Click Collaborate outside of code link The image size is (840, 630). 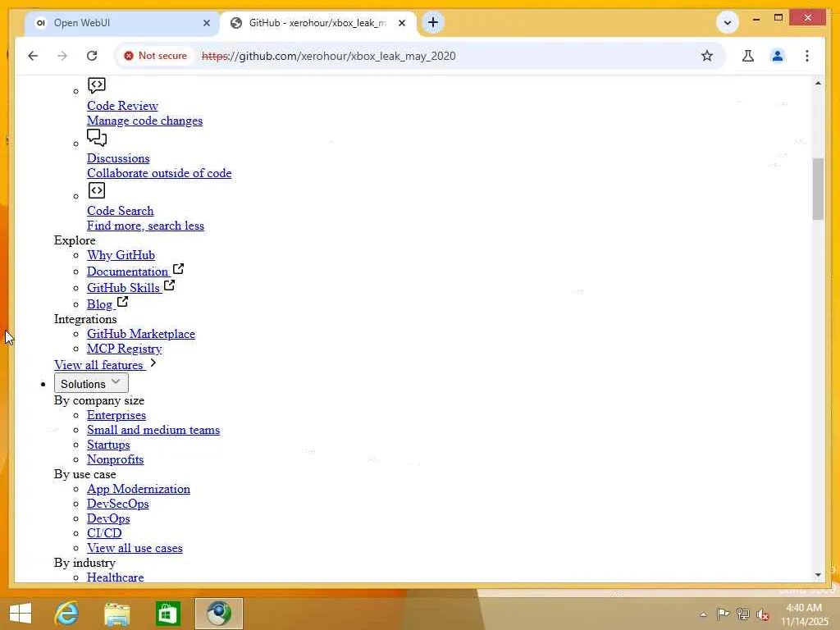[159, 173]
